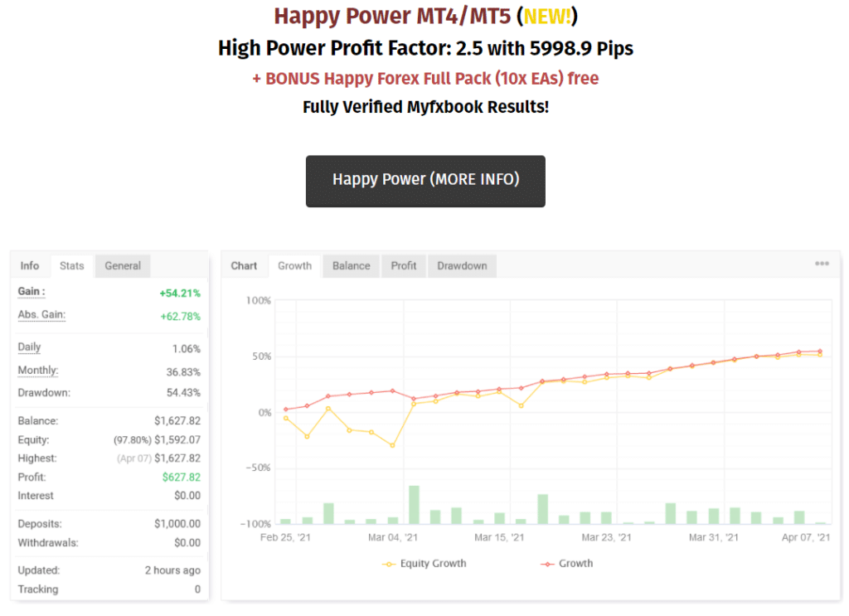
Task: Toggle the Equity Growth legend series
Action: point(424,564)
